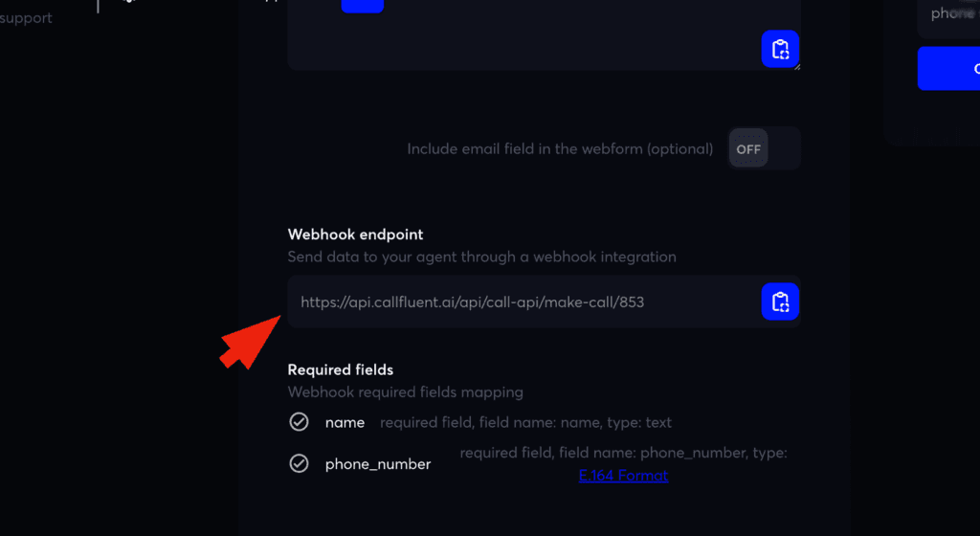
Task: Click the resize handle of the upper text area
Action: [796, 66]
